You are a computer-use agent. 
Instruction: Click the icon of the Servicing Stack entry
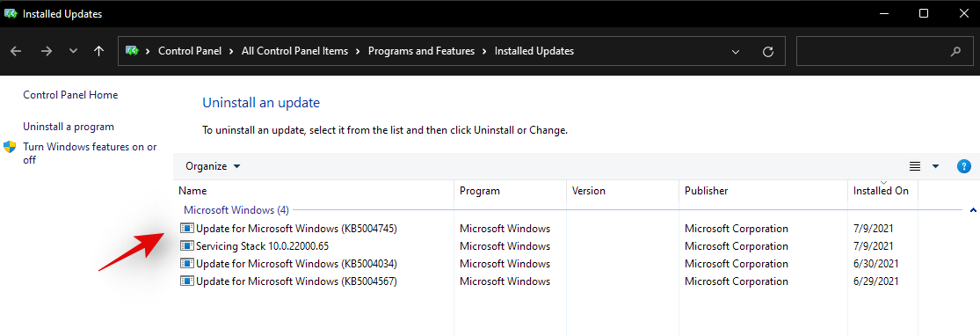pos(187,246)
